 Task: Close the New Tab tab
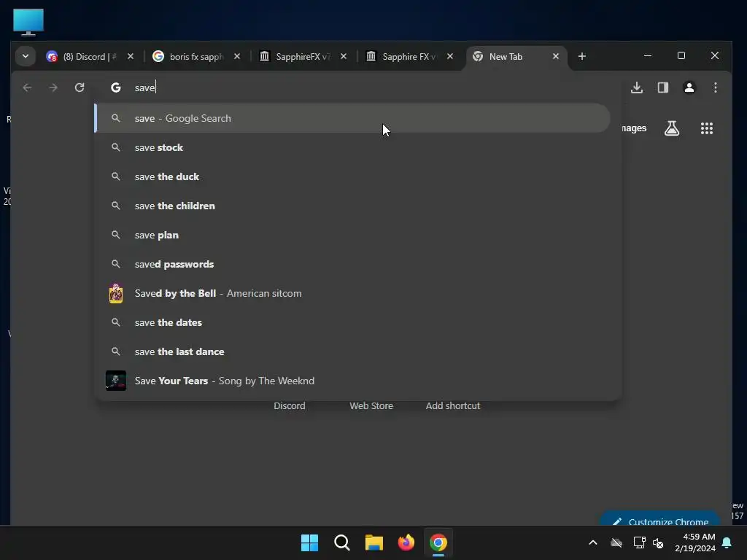coord(556,56)
